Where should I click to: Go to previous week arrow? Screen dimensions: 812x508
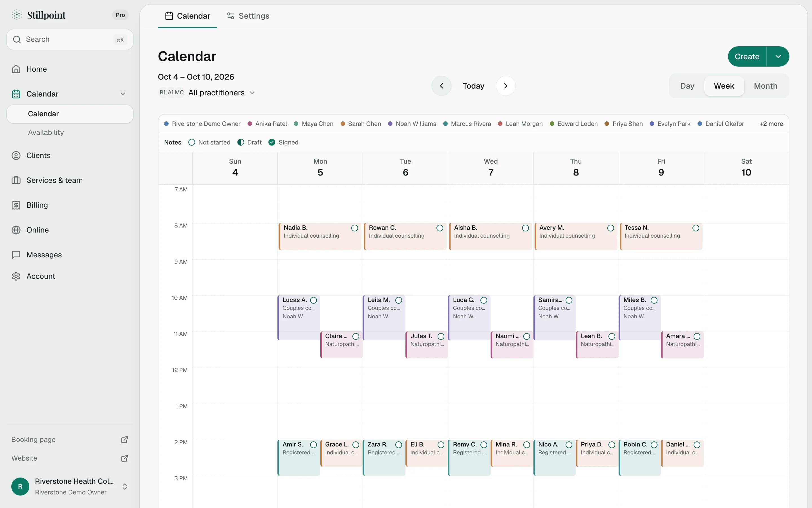441,86
